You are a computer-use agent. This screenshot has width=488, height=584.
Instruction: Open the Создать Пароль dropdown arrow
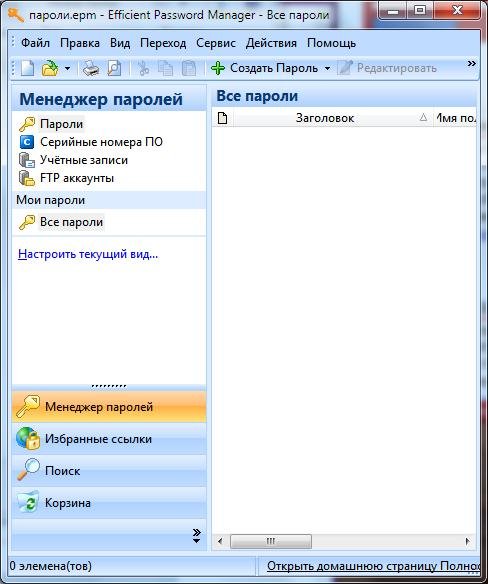pyautogui.click(x=327, y=69)
